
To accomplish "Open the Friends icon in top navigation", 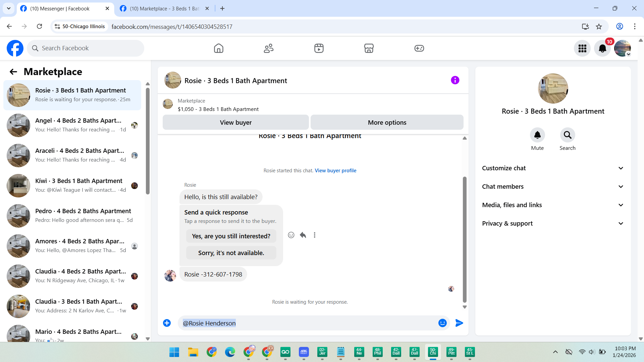I will pyautogui.click(x=268, y=48).
